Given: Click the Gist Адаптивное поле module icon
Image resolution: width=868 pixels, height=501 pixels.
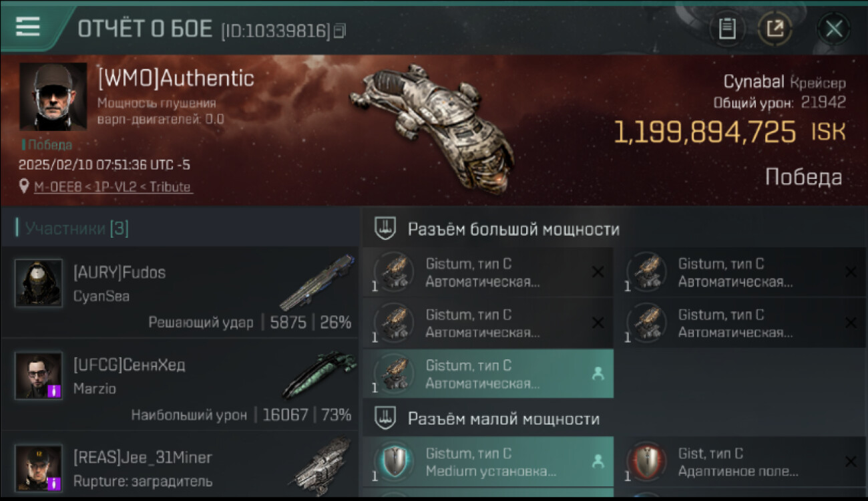Looking at the screenshot, I should (x=646, y=462).
